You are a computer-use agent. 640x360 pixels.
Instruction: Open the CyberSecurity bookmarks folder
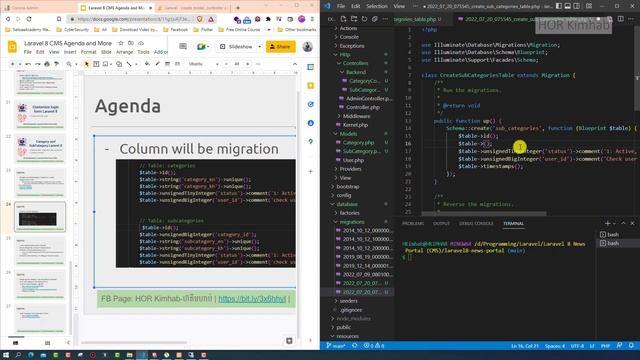73,30
